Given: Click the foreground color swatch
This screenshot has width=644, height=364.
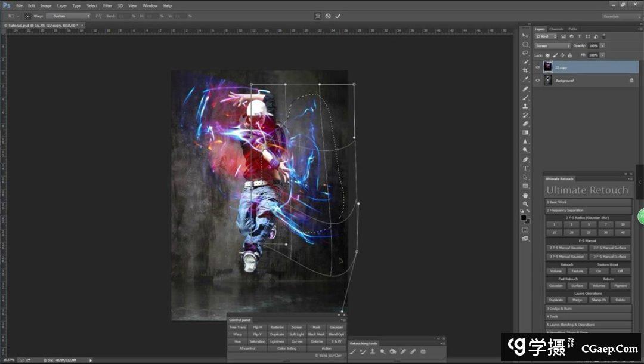Looking at the screenshot, I should 524,218.
